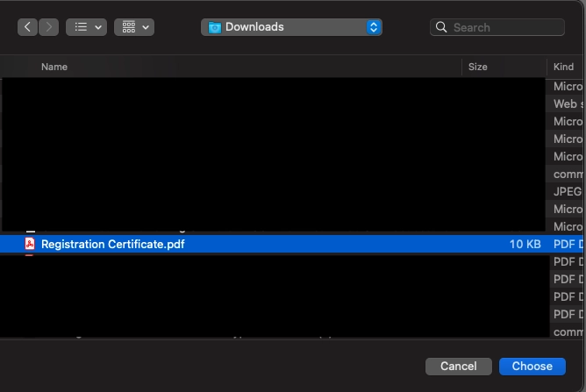Open the Downloads location popup stepper
Image resolution: width=586 pixels, height=392 pixels.
coord(374,27)
